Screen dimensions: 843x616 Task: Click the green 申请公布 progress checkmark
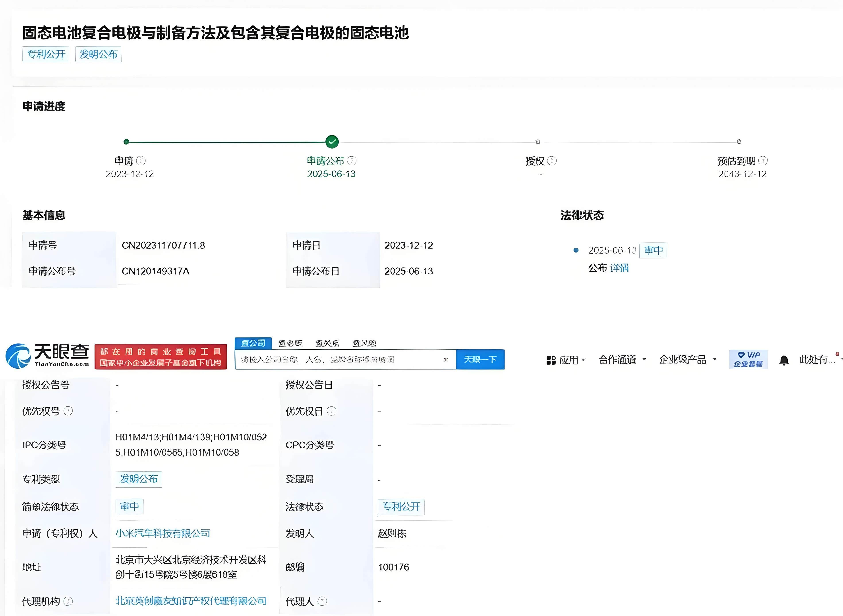click(x=332, y=142)
